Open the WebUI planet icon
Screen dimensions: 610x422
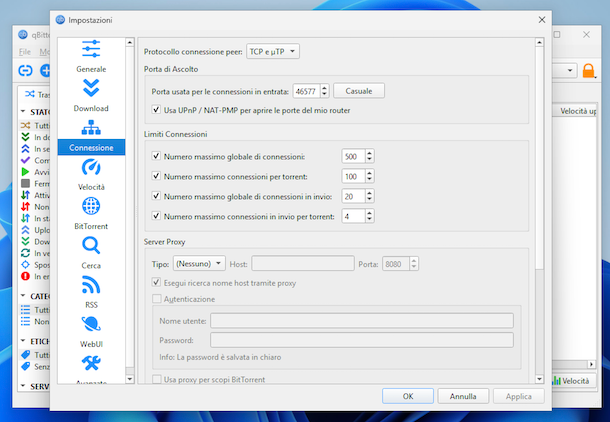click(91, 324)
